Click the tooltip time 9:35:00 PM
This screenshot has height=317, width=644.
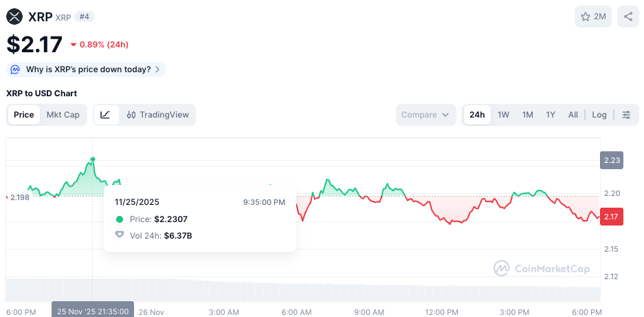pos(264,202)
